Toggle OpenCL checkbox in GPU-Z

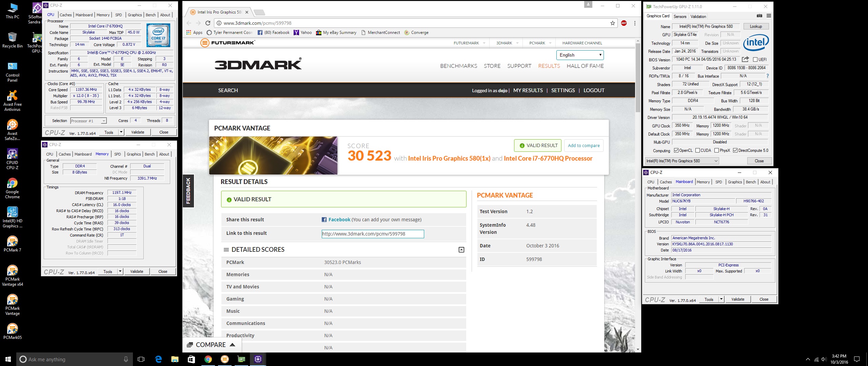676,150
